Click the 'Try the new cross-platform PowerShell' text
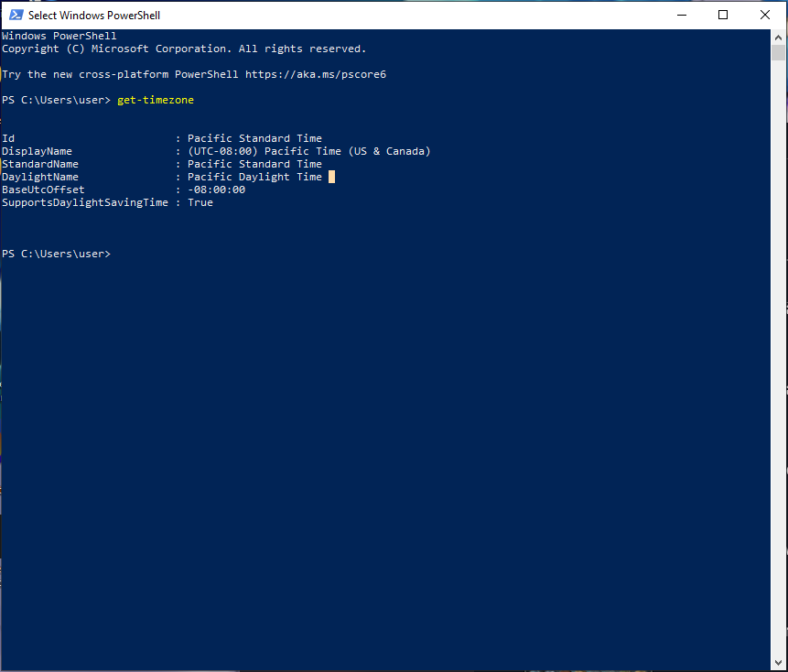 pyautogui.click(x=120, y=74)
